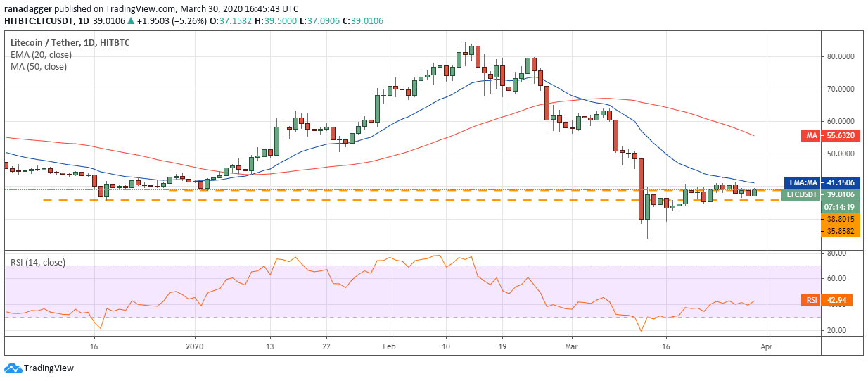Click the countdown timer 07:14:19 label

click(841, 207)
